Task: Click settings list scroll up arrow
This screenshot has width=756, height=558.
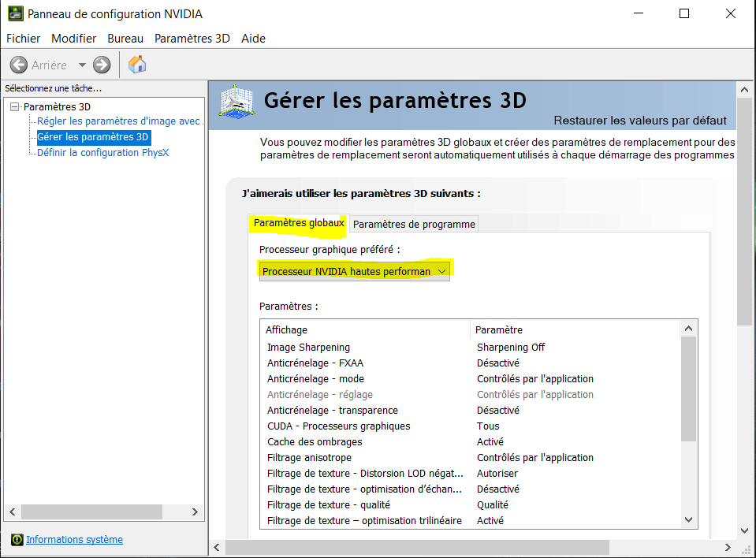Action: [x=688, y=329]
